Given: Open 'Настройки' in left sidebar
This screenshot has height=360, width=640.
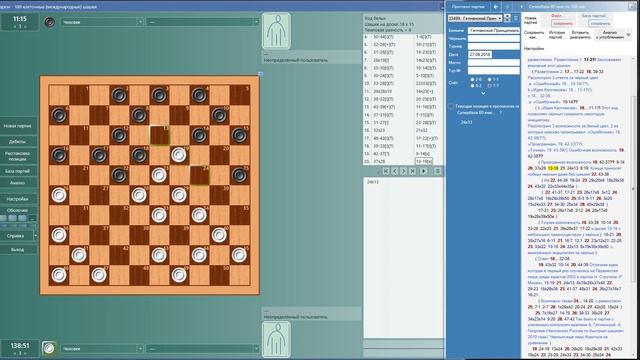Looking at the screenshot, I should coord(18,199).
